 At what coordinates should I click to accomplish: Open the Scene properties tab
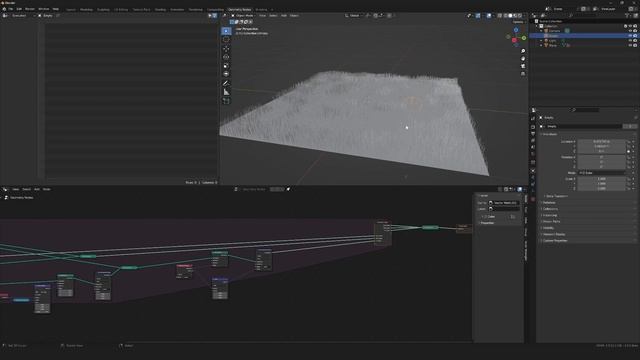[x=533, y=147]
